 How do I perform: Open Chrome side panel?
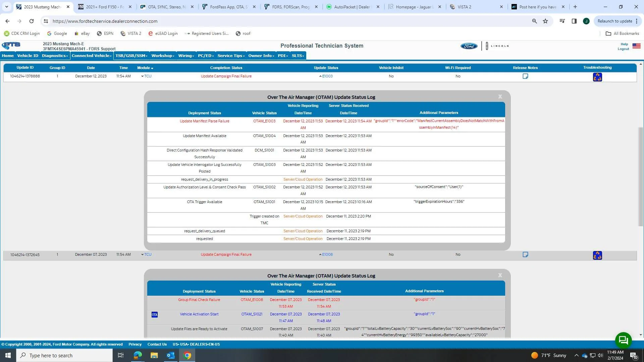[574, 21]
